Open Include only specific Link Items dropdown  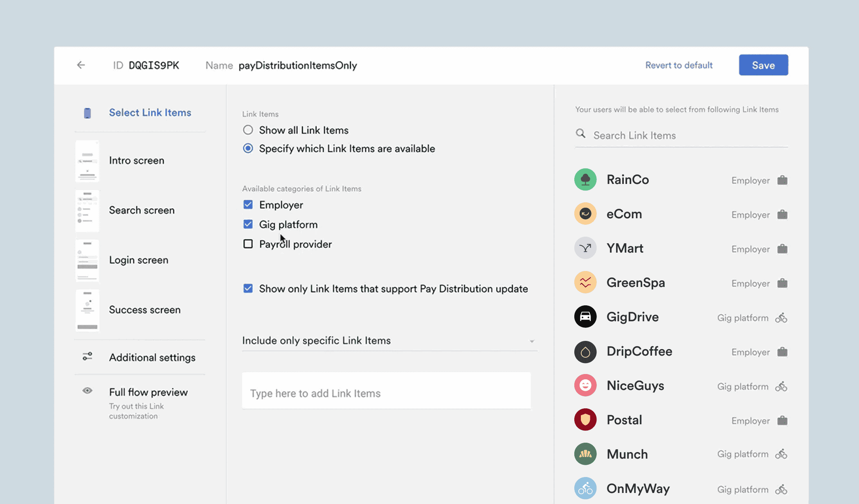click(x=389, y=340)
